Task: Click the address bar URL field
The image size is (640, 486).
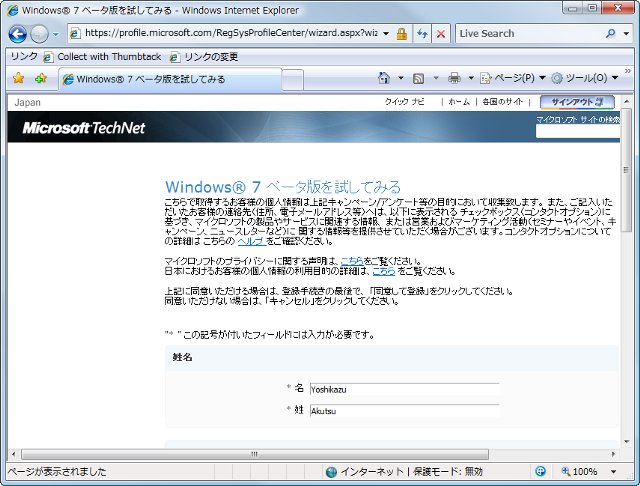Action: point(231,33)
